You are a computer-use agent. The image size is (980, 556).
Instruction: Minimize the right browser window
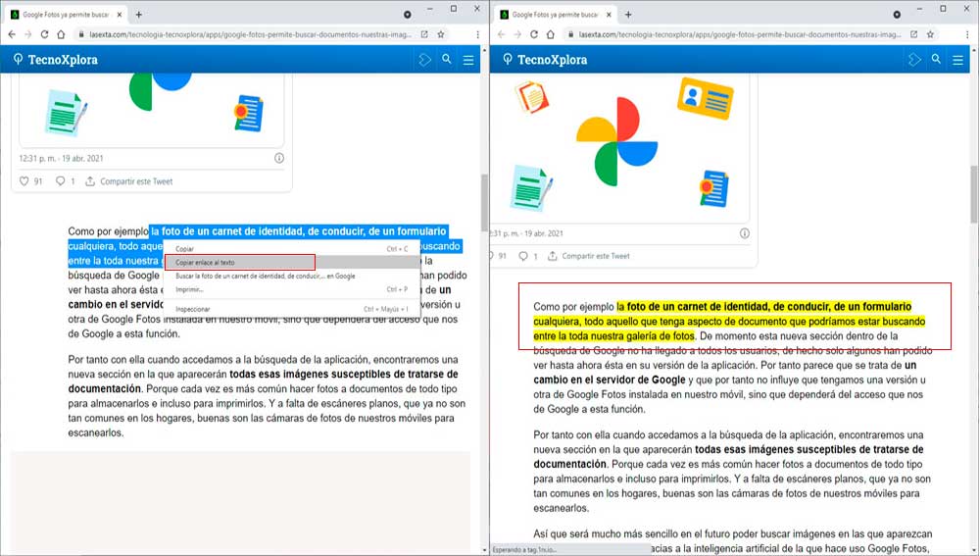point(919,9)
